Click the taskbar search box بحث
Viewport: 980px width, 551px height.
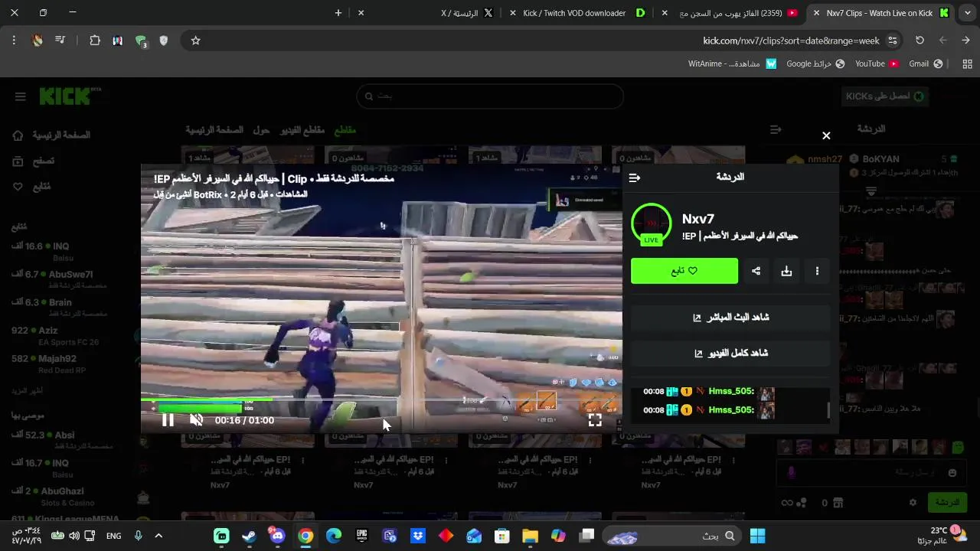(671, 536)
